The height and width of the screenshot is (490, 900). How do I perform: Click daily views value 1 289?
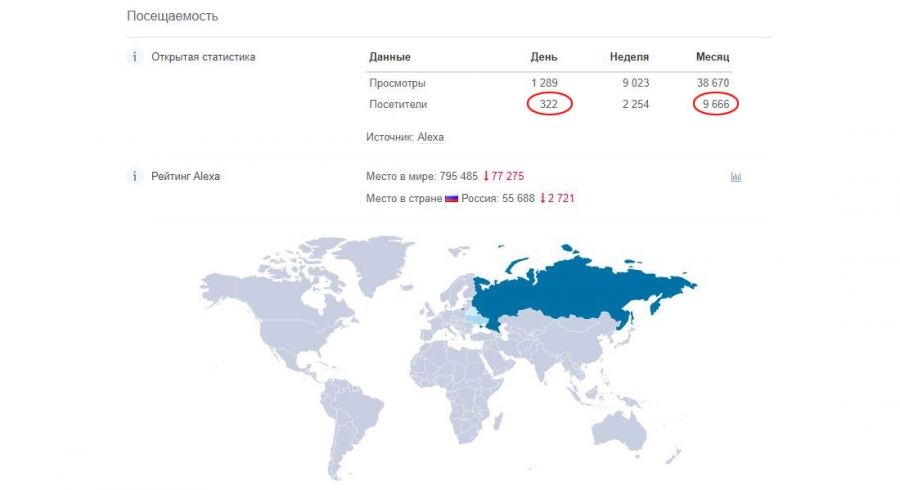pyautogui.click(x=544, y=83)
